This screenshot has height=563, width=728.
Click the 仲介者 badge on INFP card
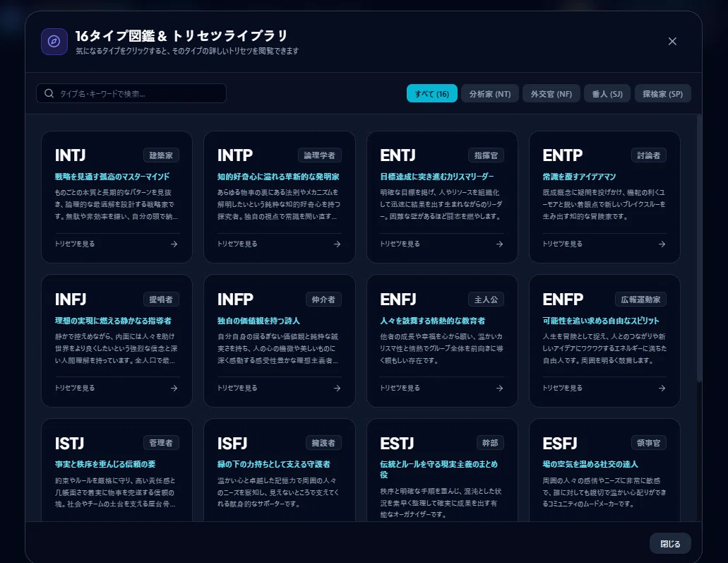(x=323, y=300)
